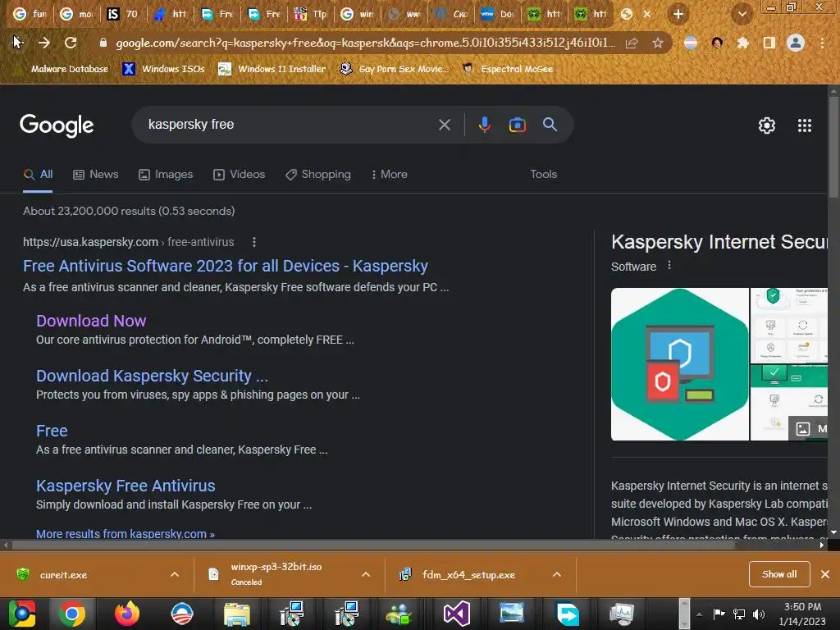Open the Kaspersky hexagon logo image
Viewport: 840px width, 630px height.
pyautogui.click(x=680, y=364)
